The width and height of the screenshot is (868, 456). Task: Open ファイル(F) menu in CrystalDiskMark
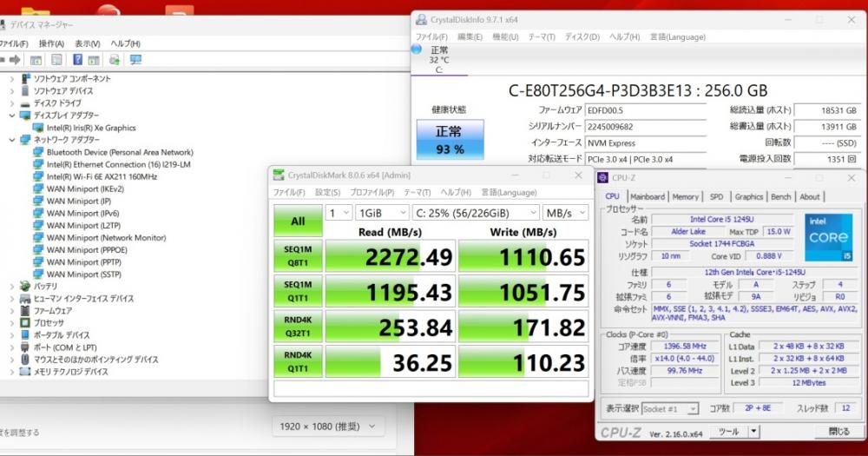(289, 192)
